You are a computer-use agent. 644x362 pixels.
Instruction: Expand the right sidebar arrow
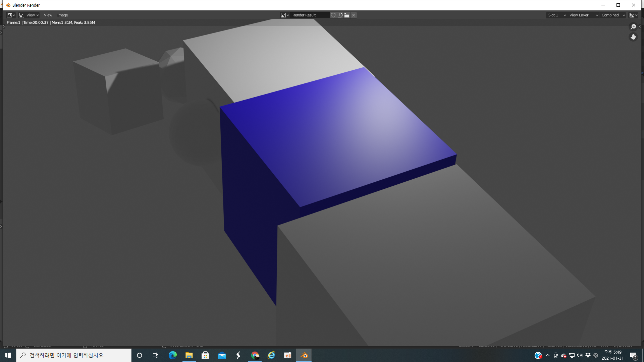click(640, 26)
